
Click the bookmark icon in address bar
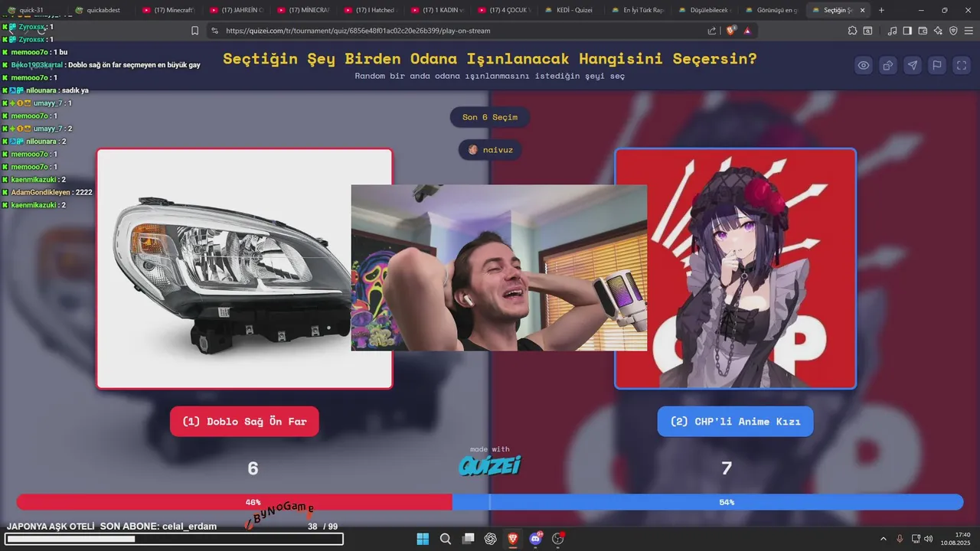point(194,31)
